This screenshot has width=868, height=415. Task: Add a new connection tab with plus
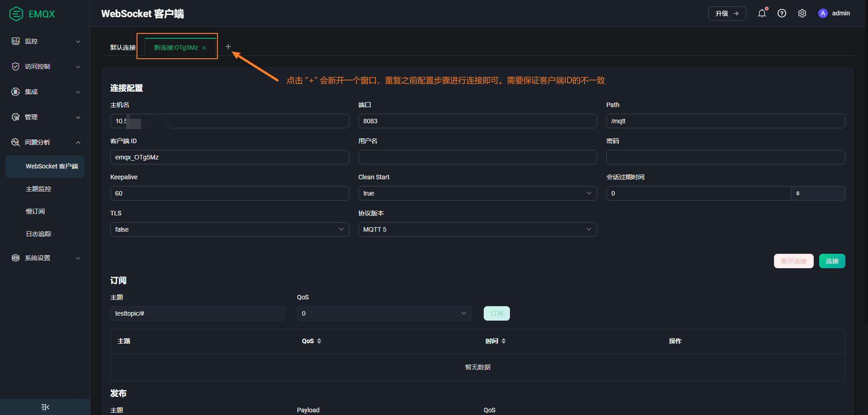[228, 47]
